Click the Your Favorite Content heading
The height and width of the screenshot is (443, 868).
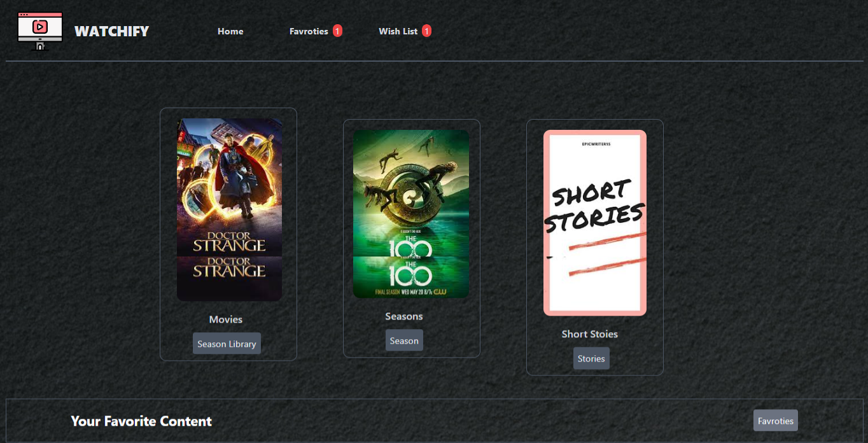[141, 421]
